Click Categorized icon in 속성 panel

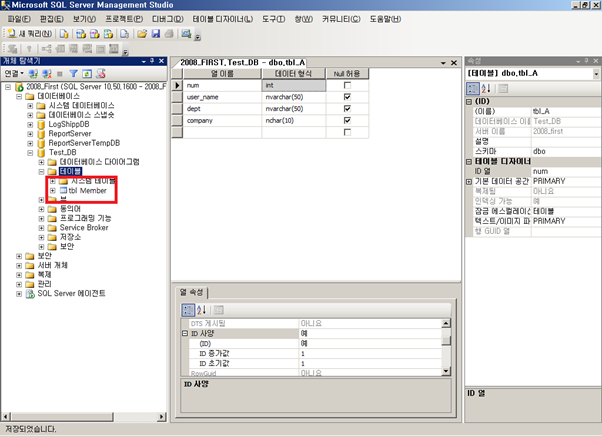[x=473, y=89]
